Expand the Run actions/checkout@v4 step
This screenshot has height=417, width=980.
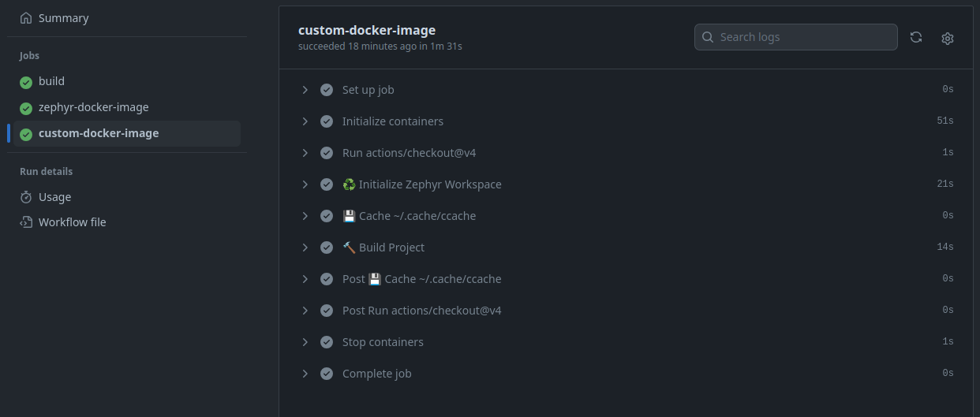pos(305,153)
